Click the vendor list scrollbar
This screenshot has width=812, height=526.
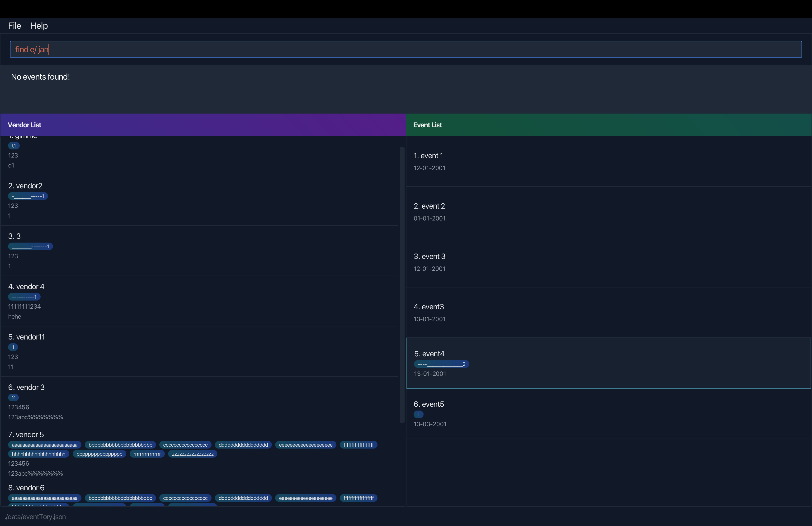tap(402, 285)
